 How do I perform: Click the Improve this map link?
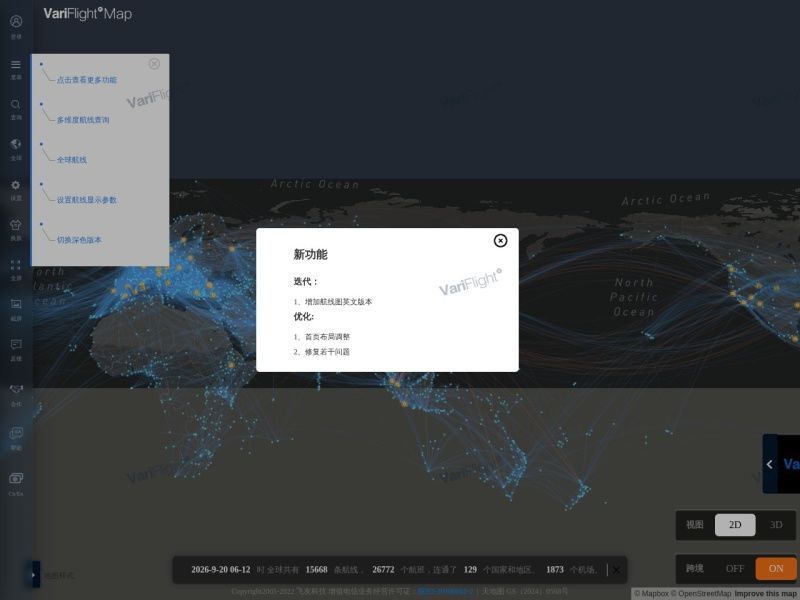pos(765,593)
